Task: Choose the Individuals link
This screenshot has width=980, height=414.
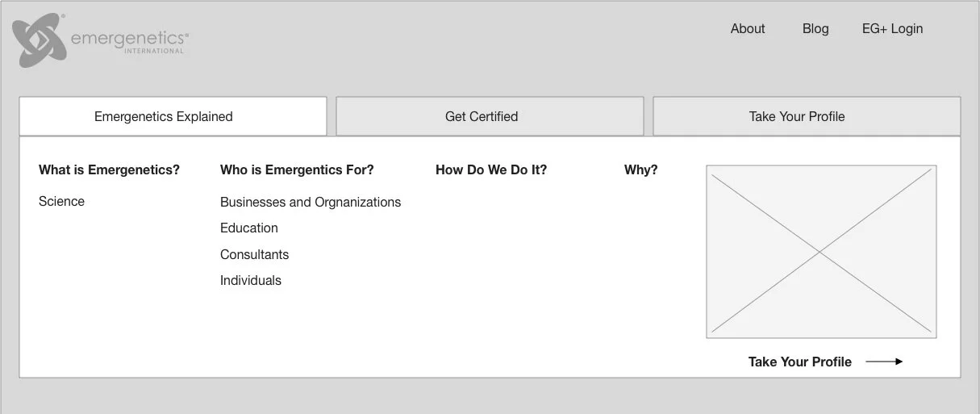Action: point(251,281)
